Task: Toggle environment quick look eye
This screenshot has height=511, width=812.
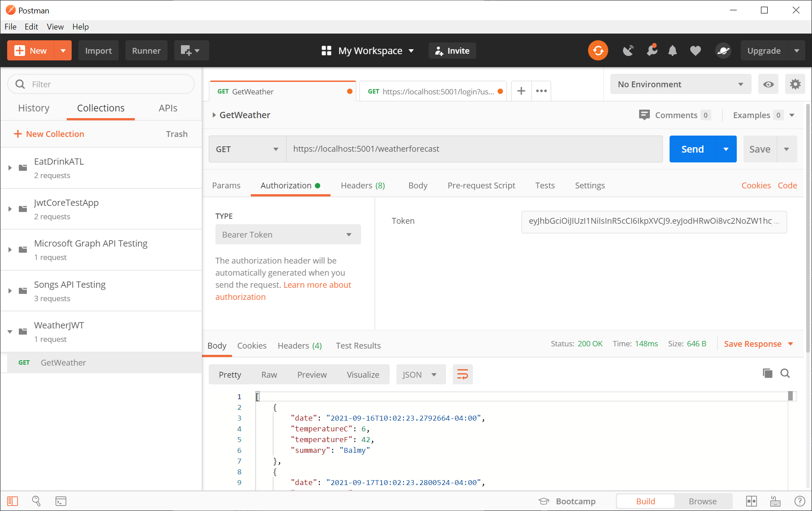Action: pyautogui.click(x=768, y=84)
